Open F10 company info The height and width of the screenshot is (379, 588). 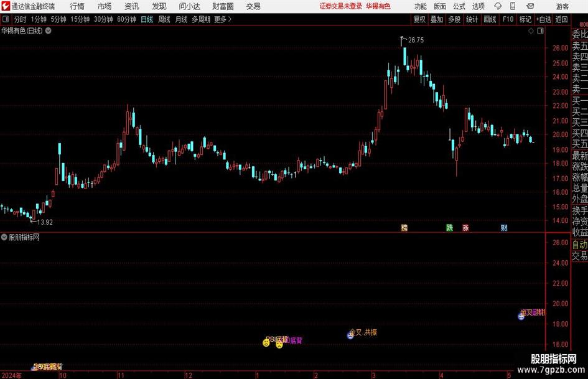pos(508,19)
